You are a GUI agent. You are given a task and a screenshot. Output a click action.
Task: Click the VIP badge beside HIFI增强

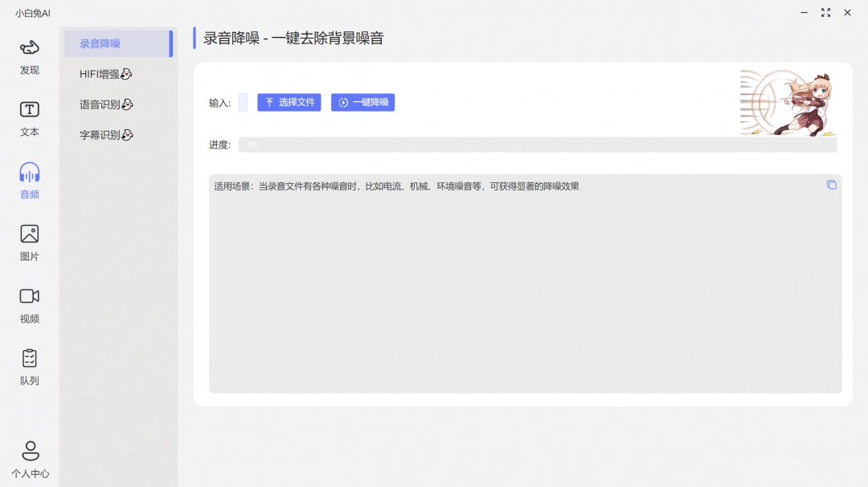tap(126, 72)
